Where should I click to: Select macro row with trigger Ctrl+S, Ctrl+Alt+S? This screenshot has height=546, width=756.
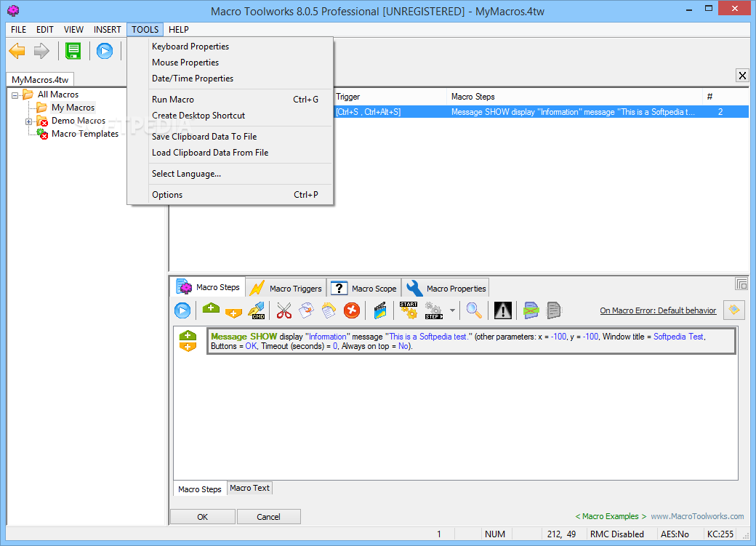(541, 112)
